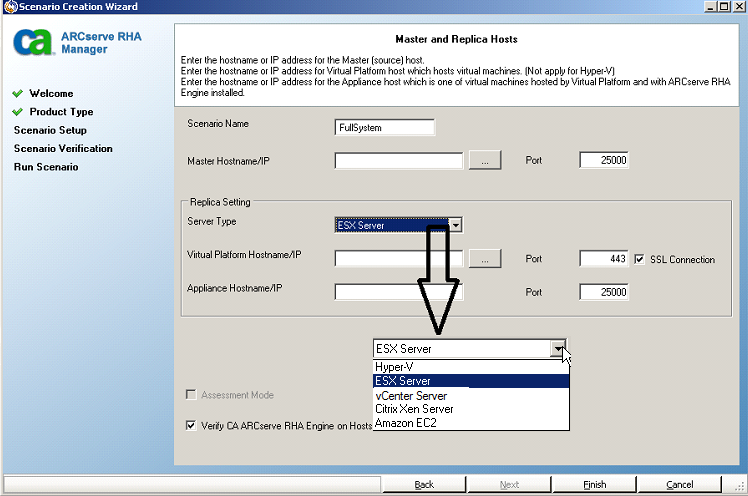Image resolution: width=748 pixels, height=496 pixels.
Task: Open the Server Type dropdown
Action: (455, 225)
